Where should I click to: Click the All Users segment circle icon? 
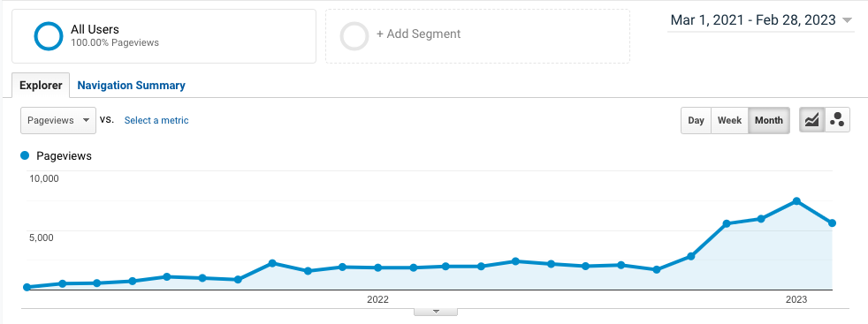[48, 36]
